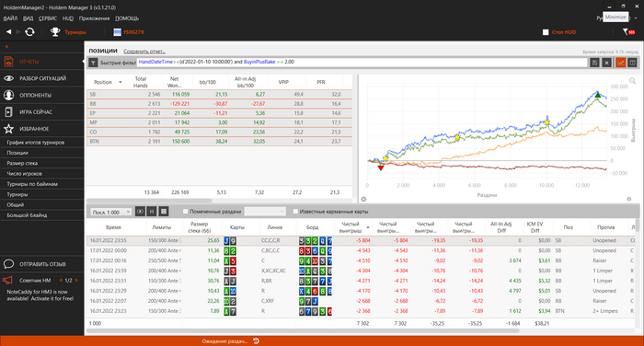
Task: Open graph settings gear
Action: pyautogui.click(x=363, y=199)
